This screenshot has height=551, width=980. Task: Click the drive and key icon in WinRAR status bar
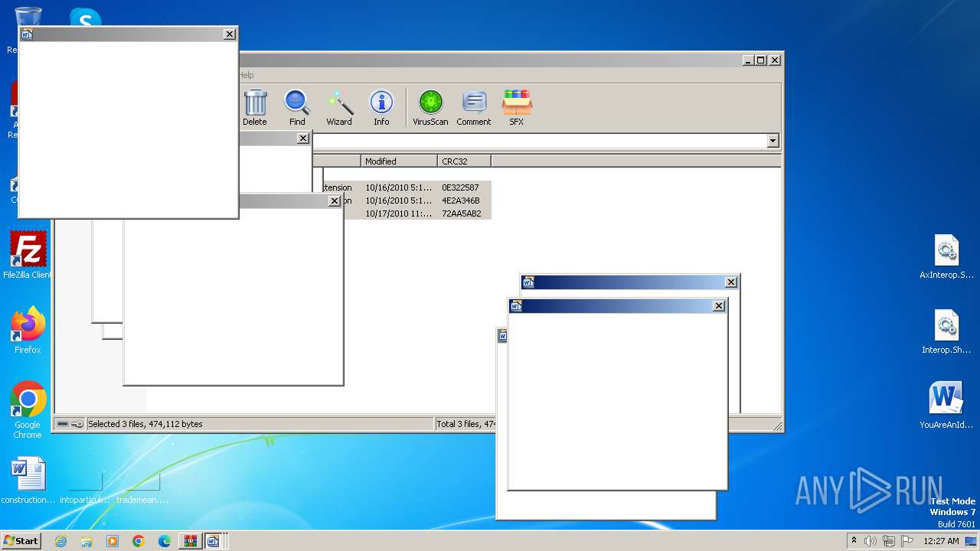pyautogui.click(x=70, y=424)
